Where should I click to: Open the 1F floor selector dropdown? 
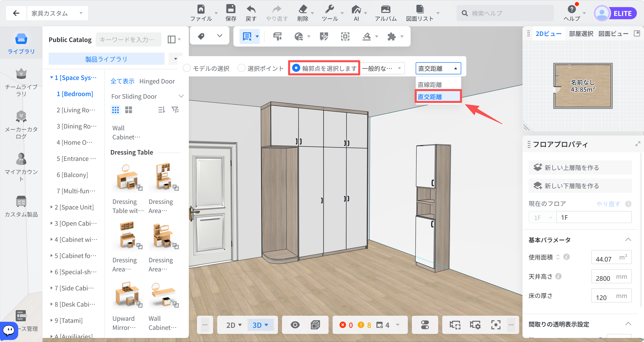(542, 218)
